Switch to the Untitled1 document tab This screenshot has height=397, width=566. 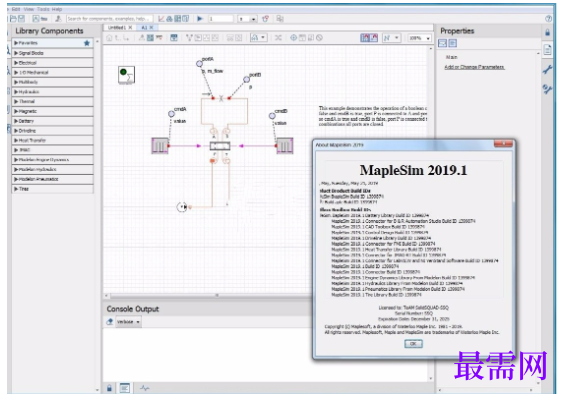[x=117, y=27]
